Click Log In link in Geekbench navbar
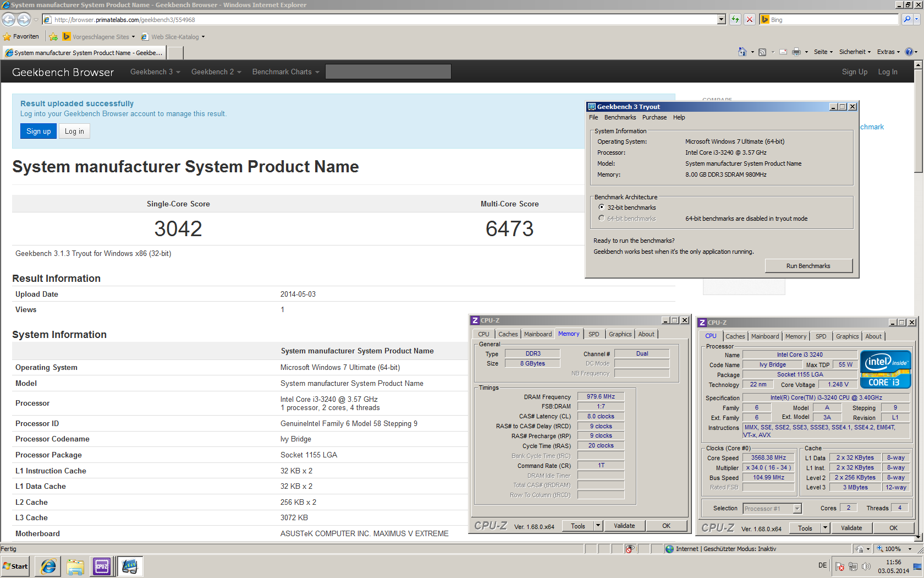This screenshot has height=578, width=924. click(x=888, y=72)
